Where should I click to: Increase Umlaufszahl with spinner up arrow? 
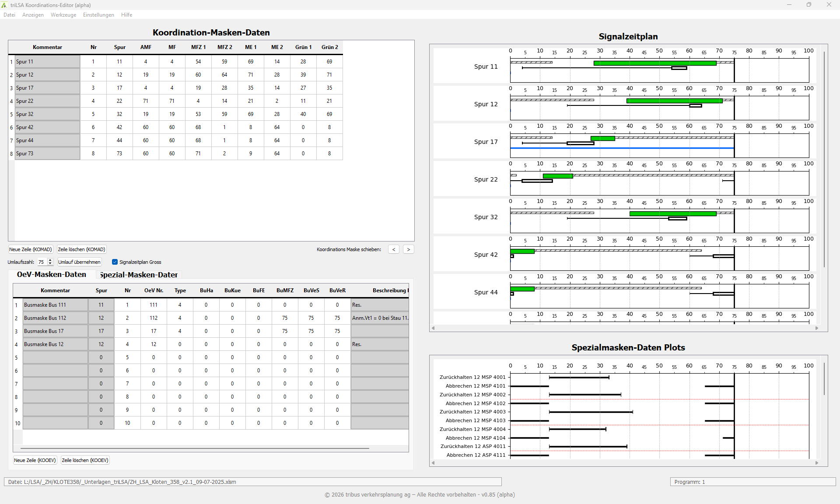[x=50, y=260]
